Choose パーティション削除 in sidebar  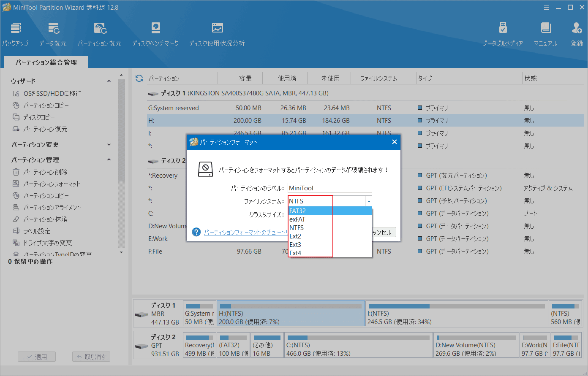[x=40, y=172]
